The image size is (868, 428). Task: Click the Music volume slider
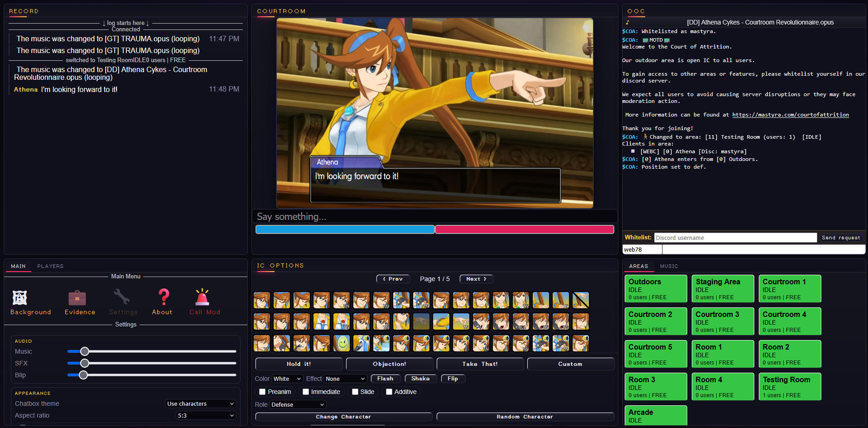click(152, 351)
